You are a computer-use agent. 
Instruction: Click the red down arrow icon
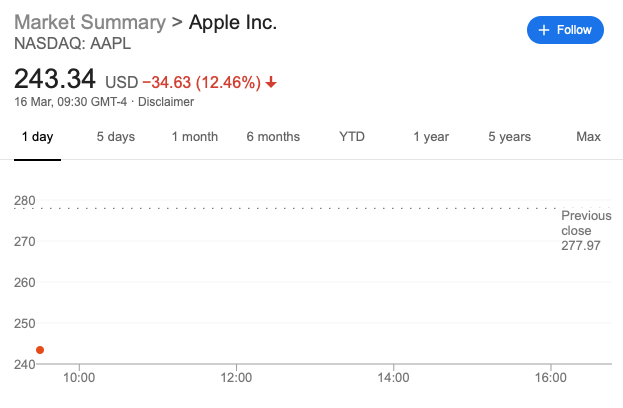coord(271,81)
